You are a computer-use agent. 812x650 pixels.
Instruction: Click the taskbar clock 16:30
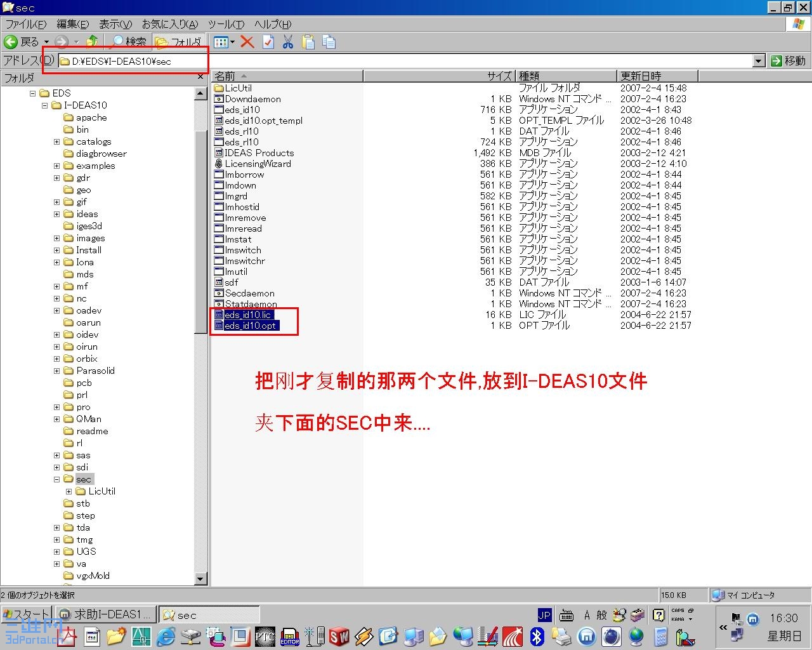click(783, 618)
